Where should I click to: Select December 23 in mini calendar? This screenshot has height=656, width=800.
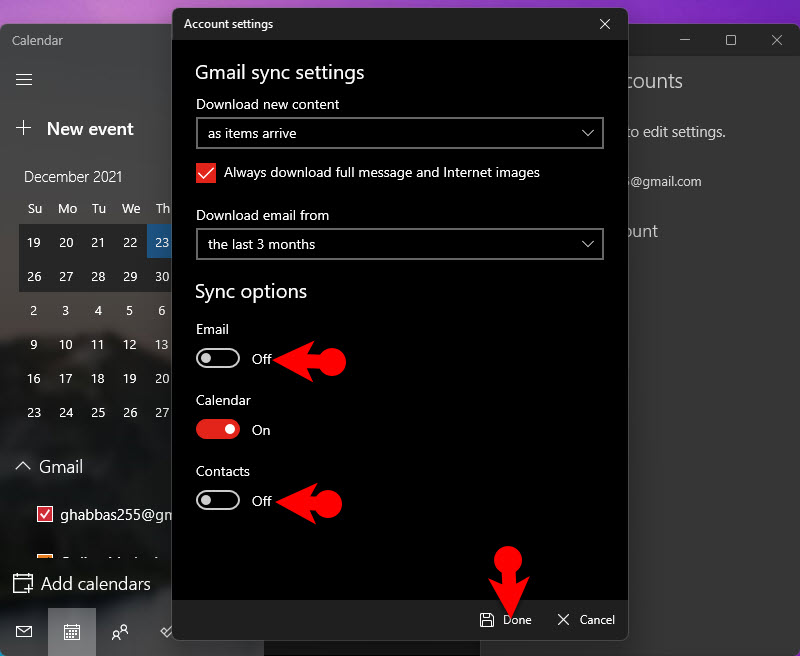(x=160, y=242)
